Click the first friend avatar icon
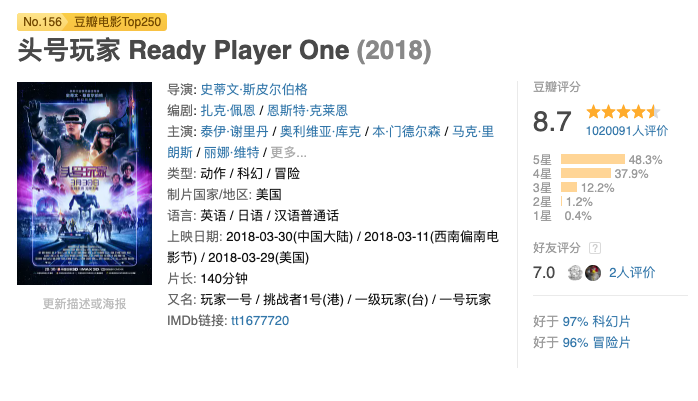This screenshot has width=698, height=401. point(575,272)
